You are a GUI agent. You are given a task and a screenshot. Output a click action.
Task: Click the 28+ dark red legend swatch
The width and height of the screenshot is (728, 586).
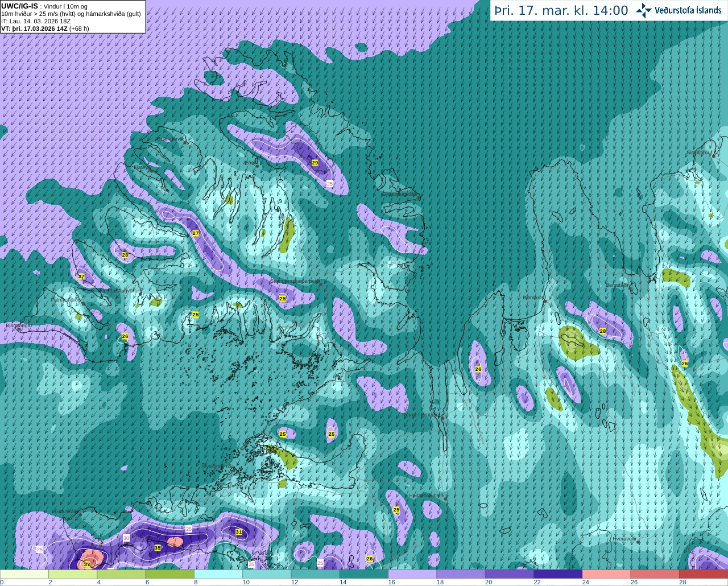[x=704, y=574]
